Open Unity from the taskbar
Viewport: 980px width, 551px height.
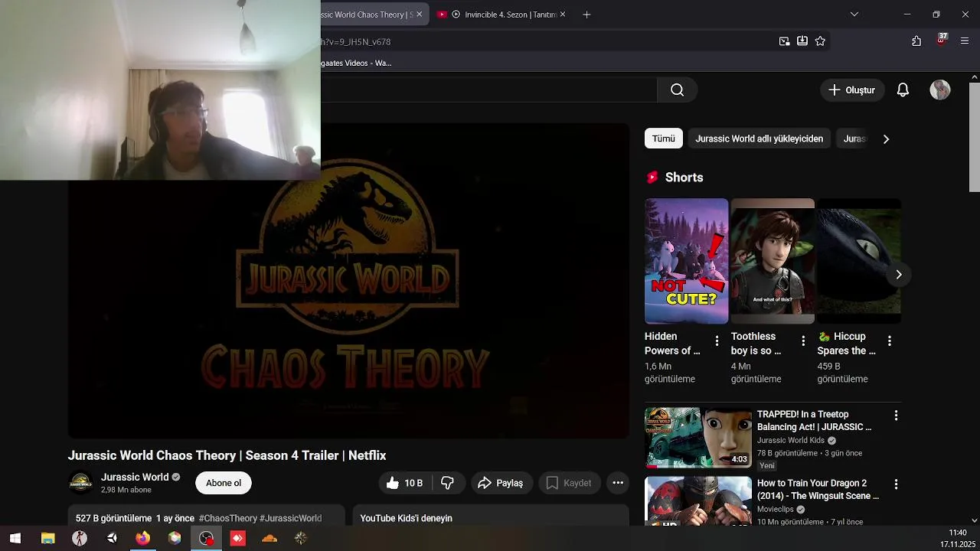(x=112, y=539)
